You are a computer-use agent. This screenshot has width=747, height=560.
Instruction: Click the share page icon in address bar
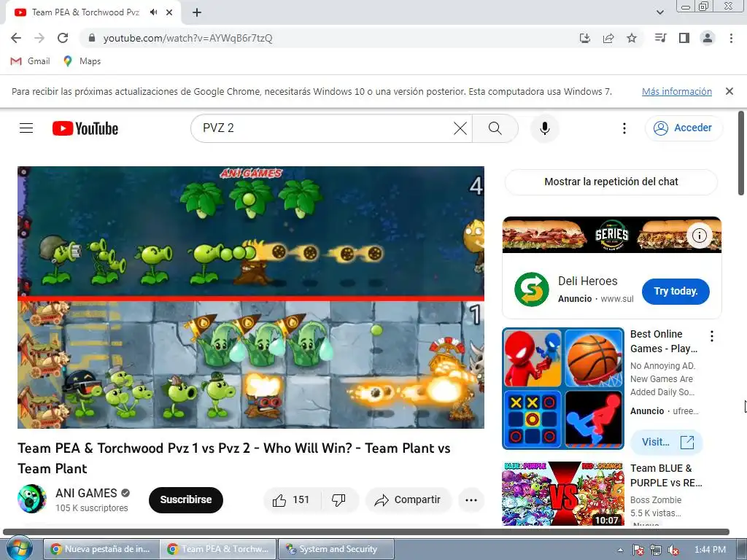608,38
